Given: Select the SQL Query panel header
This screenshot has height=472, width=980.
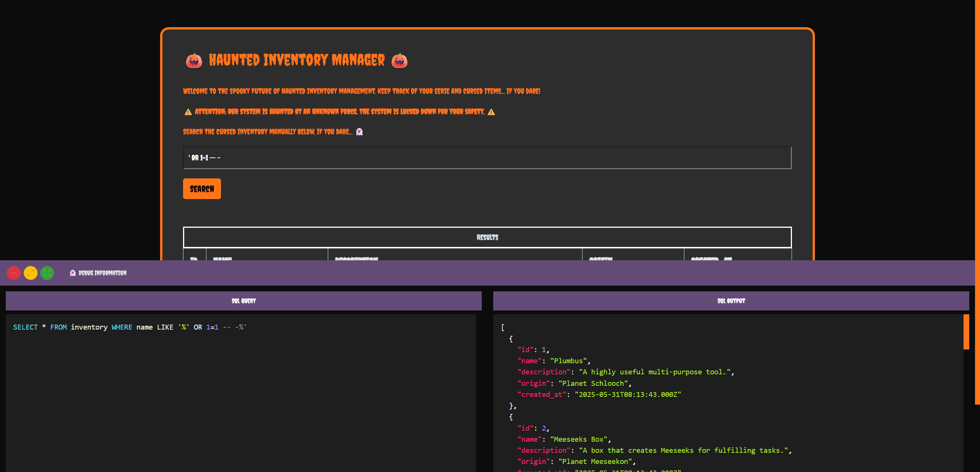Looking at the screenshot, I should [244, 301].
